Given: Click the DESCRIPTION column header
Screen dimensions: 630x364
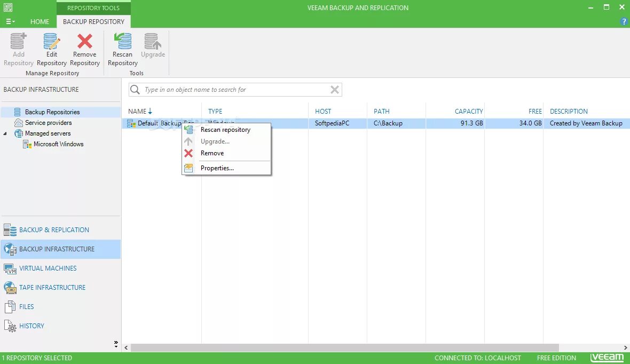Looking at the screenshot, I should coord(569,112).
